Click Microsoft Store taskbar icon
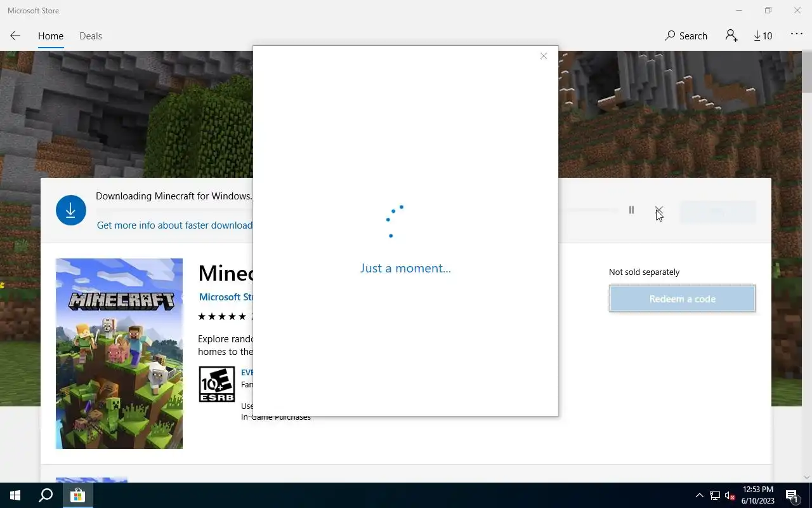This screenshot has height=508, width=812. click(77, 495)
